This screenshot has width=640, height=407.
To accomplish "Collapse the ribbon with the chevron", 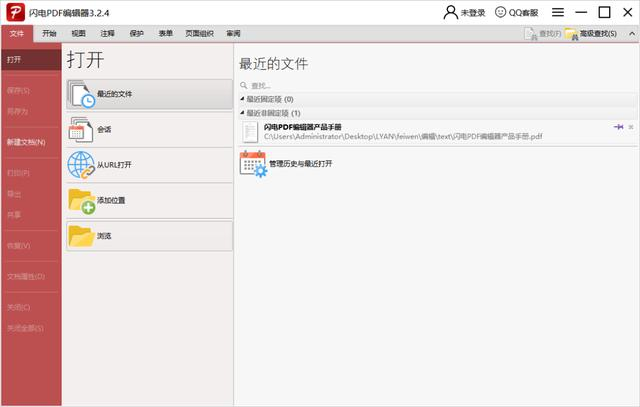I will pyautogui.click(x=632, y=34).
